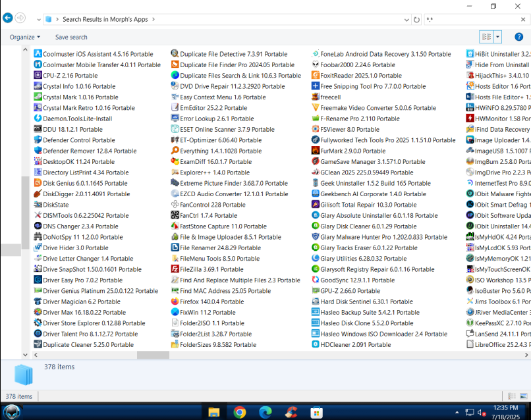Click the Driver Easy Pro 7.0.2 icon
The height and width of the screenshot is (420, 531).
(x=38, y=280)
